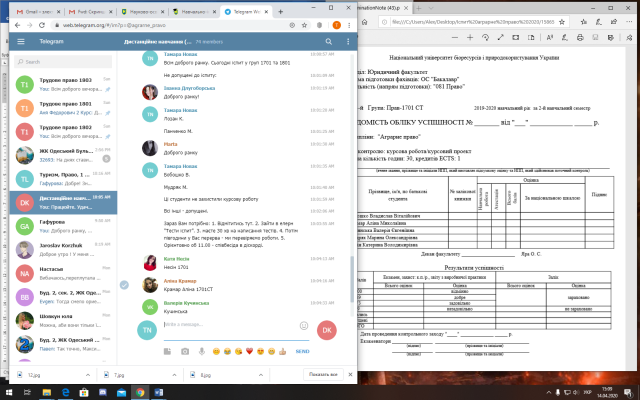Click the Telegram chat scrollbar thumb
This screenshot has width=640, height=400.
352,280
